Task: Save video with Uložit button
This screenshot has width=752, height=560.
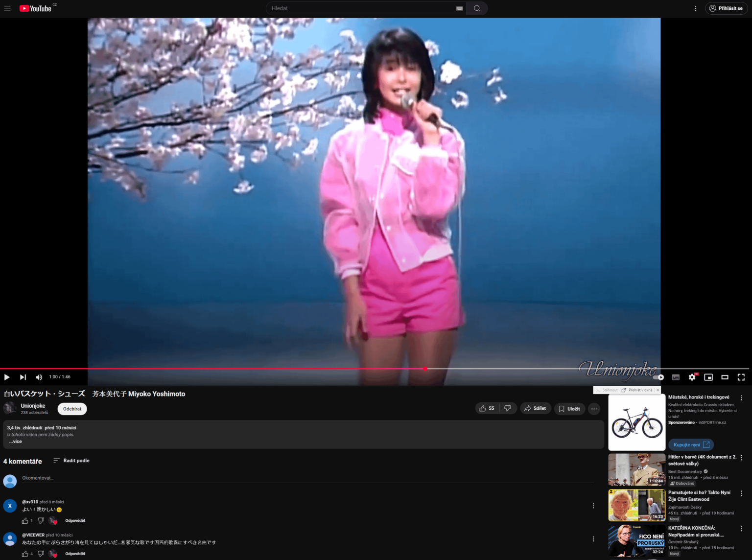Action: coord(569,409)
